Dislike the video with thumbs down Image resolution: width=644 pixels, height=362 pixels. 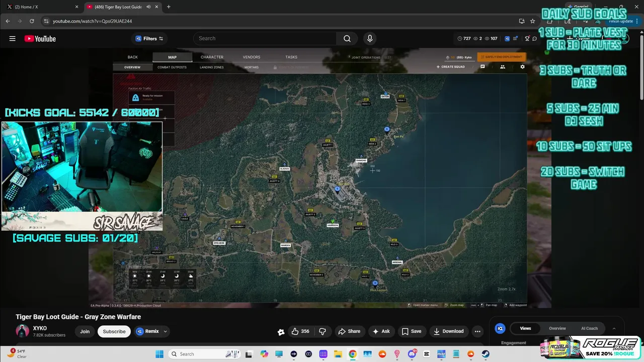[323, 331]
